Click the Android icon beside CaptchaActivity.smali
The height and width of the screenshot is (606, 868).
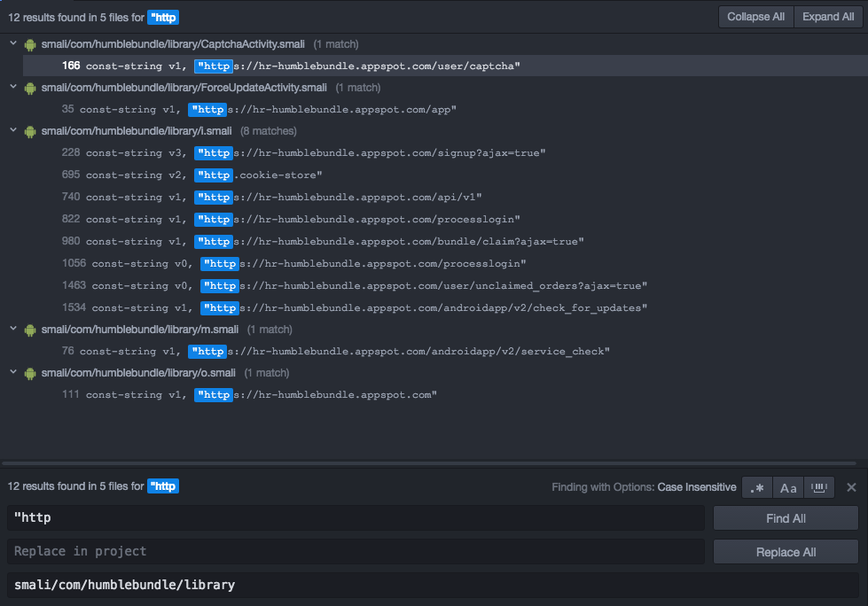click(x=29, y=43)
